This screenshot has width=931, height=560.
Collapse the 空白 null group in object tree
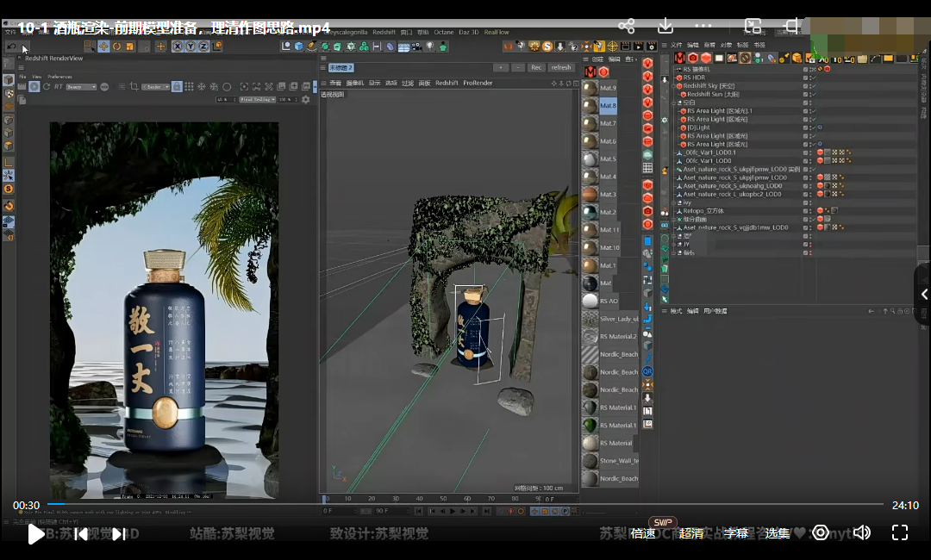674,103
